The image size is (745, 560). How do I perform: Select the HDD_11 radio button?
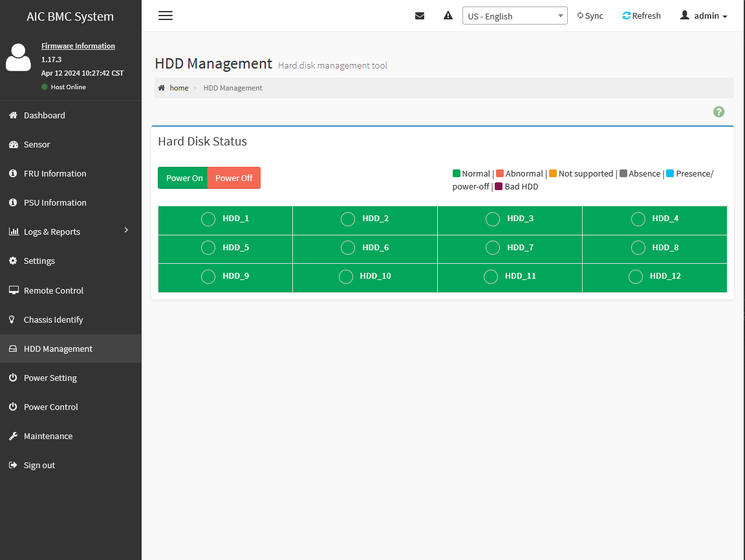(x=491, y=276)
